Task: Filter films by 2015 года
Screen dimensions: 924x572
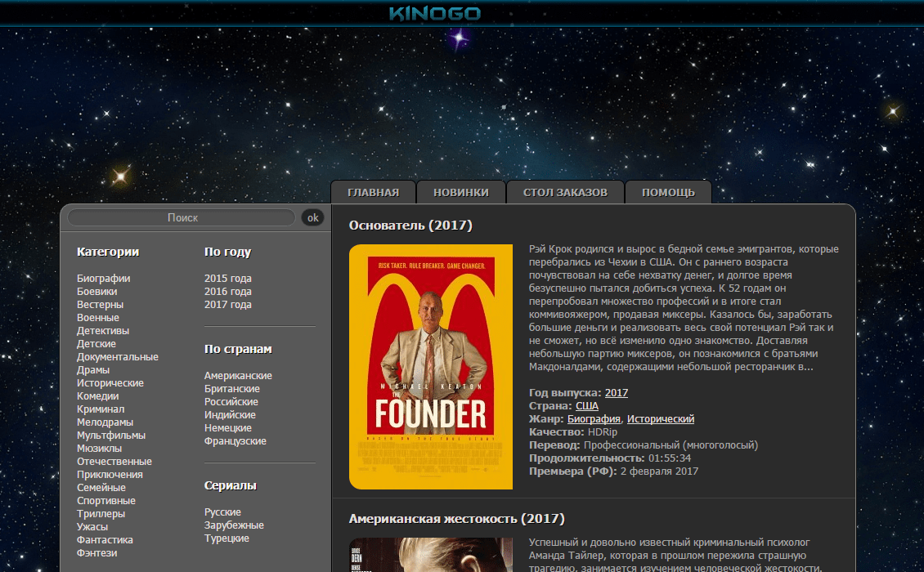Action: click(228, 278)
